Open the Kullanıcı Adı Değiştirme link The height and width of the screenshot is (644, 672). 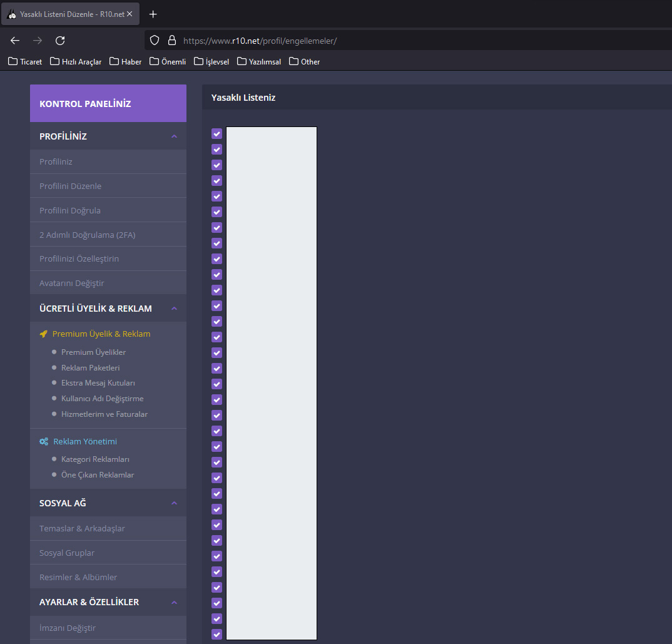(102, 399)
